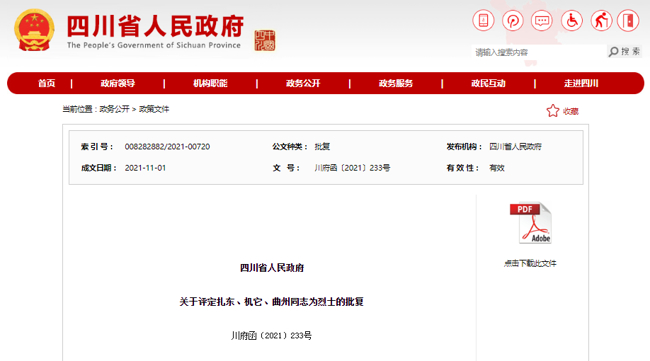Viewport: 650px width, 361px height.
Task: Open the mobile version icon
Action: point(483,20)
